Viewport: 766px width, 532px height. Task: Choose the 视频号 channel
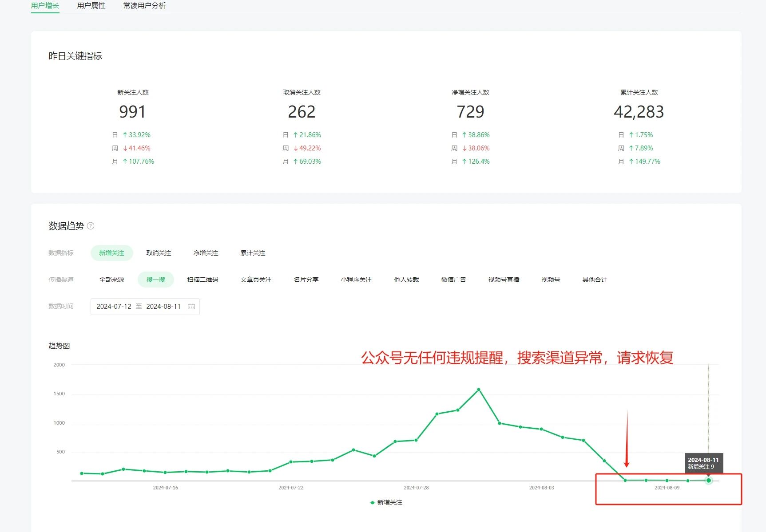point(551,280)
